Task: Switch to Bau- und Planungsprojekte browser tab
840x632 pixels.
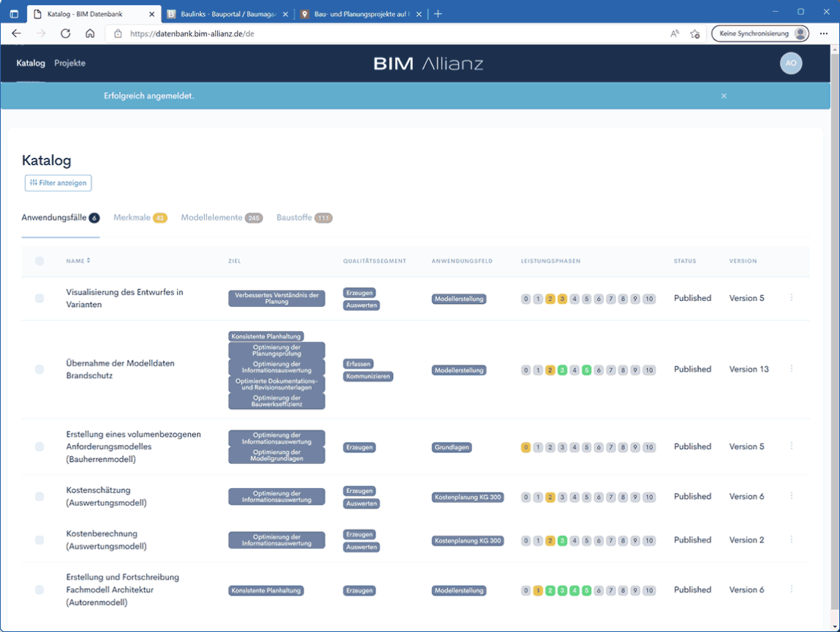Action: [361, 15]
